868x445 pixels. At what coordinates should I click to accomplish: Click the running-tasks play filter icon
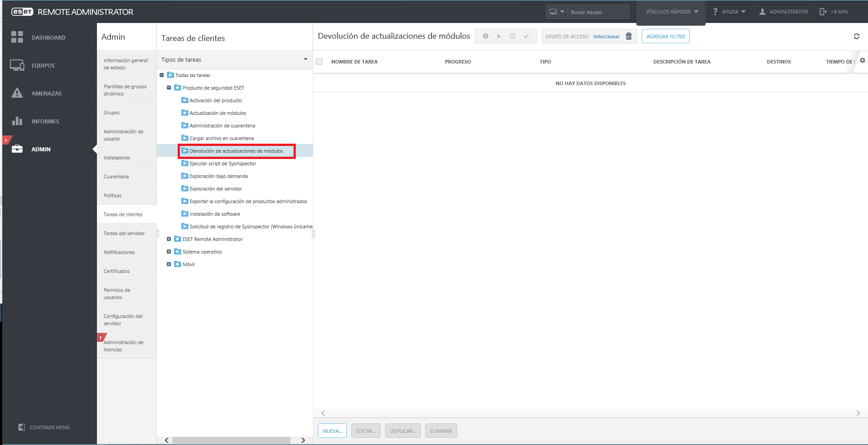click(x=499, y=36)
